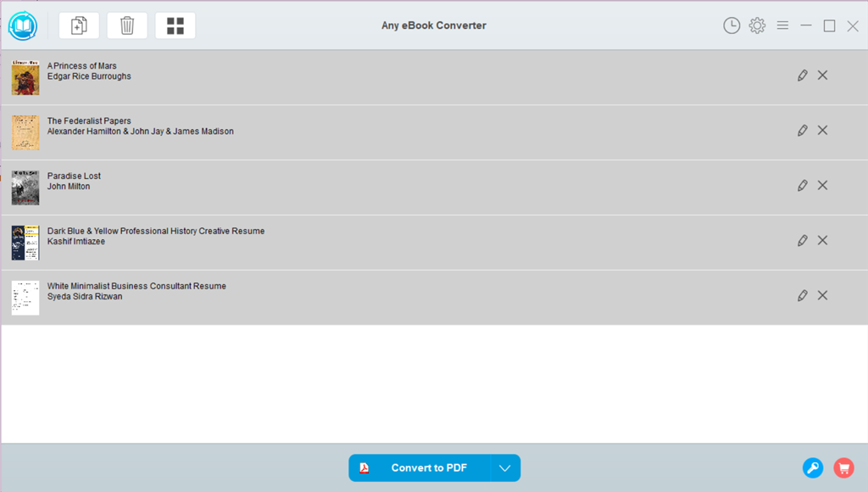
Task: Open the Add eBook files button
Action: click(79, 25)
